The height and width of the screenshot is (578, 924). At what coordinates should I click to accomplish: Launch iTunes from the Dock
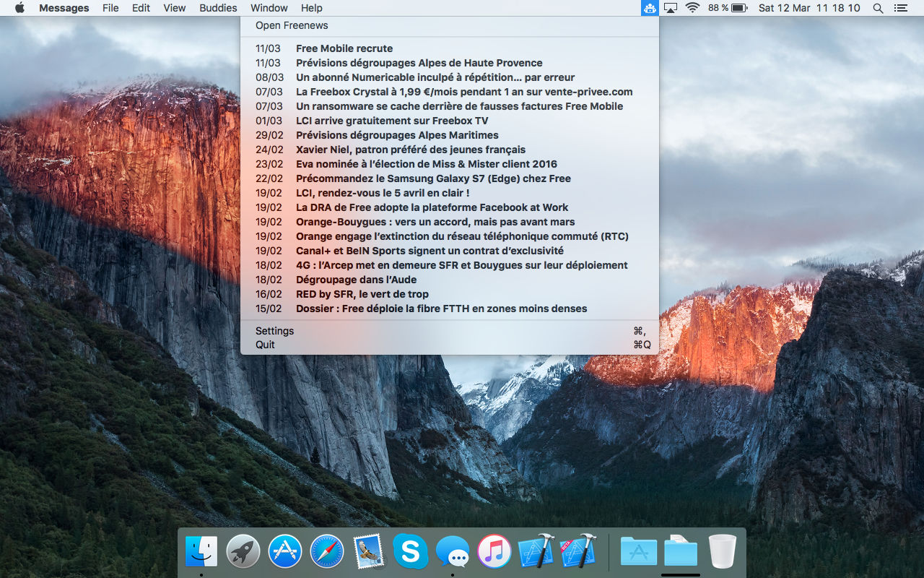click(494, 551)
